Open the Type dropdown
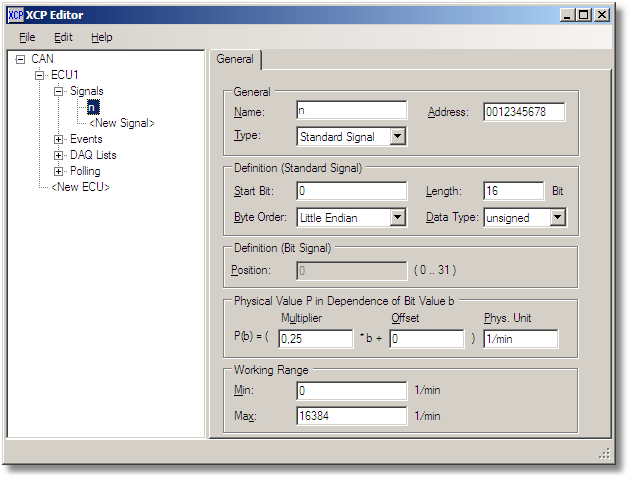Viewport: 630px width, 479px height. [397, 137]
